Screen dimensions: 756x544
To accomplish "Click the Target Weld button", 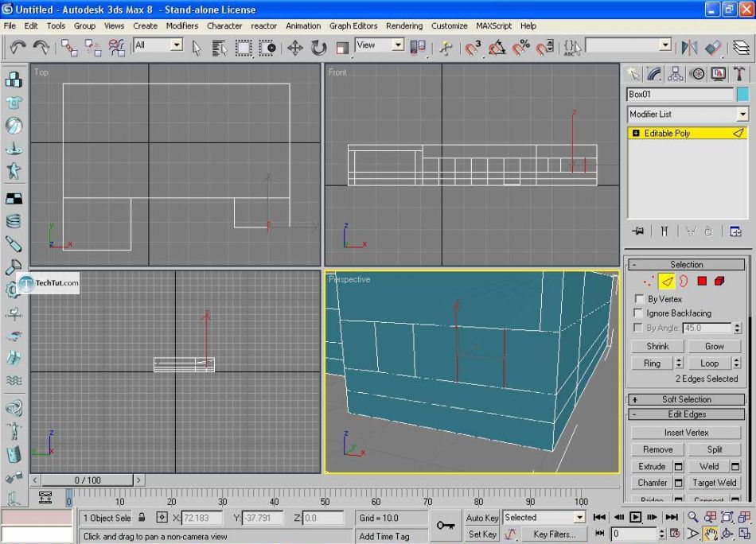I will coord(714,483).
